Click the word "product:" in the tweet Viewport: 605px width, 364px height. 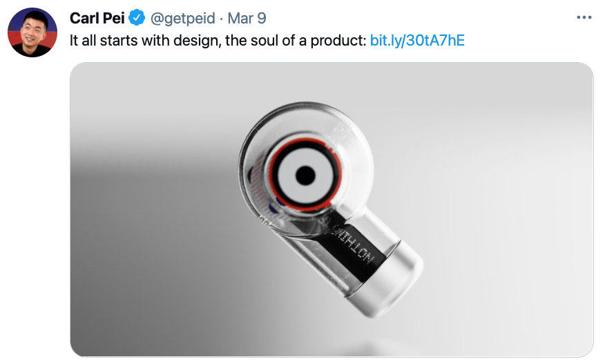(x=338, y=40)
